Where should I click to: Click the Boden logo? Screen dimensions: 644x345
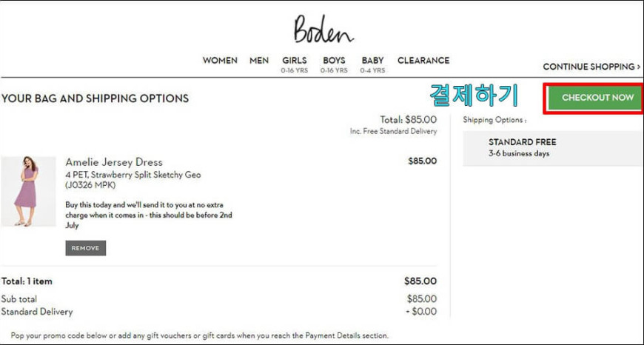pos(323,29)
